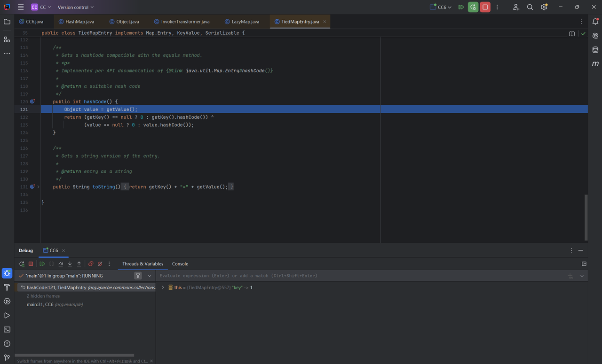Viewport: 602px width, 364px height.
Task: Toggle reader mode book icon
Action: pyautogui.click(x=572, y=33)
